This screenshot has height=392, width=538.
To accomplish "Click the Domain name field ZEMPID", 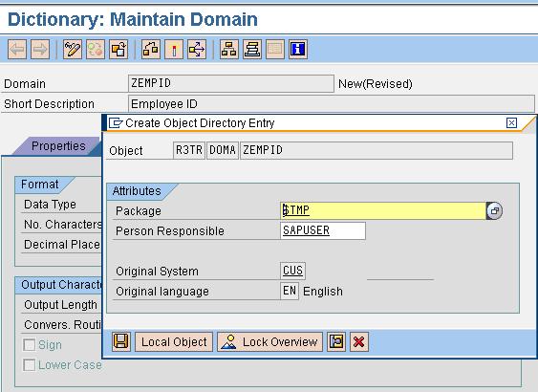I will tap(231, 83).
